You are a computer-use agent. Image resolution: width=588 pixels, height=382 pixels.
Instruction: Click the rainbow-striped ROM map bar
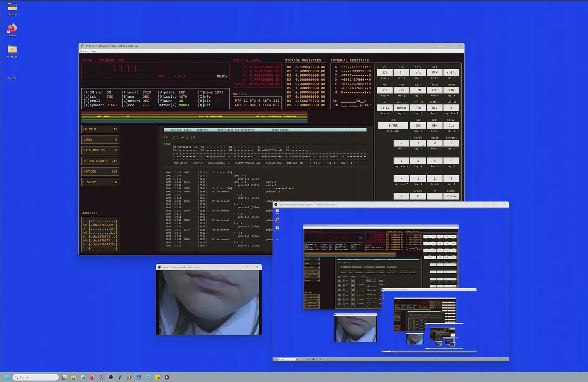pyautogui.click(x=194, y=117)
